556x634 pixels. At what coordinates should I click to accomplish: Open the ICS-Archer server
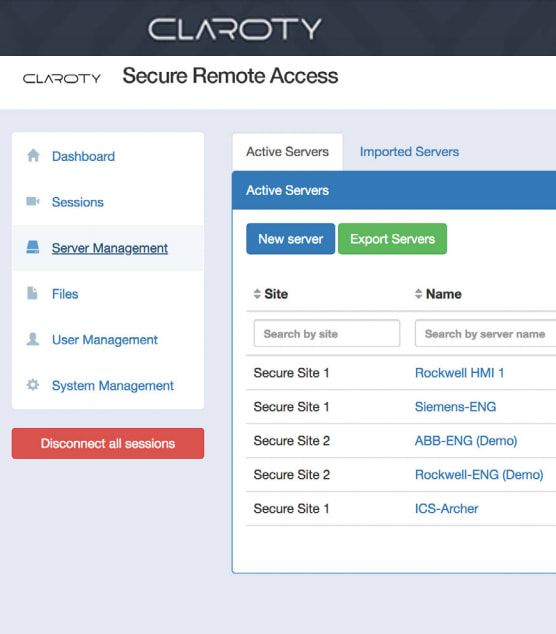pos(446,508)
